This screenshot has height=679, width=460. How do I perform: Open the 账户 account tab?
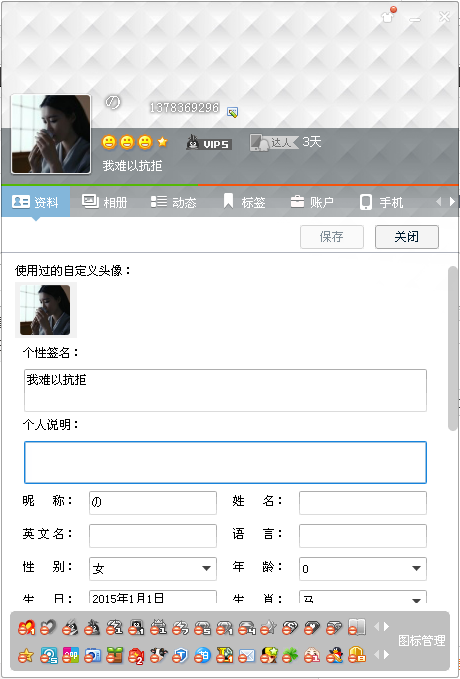pos(312,202)
